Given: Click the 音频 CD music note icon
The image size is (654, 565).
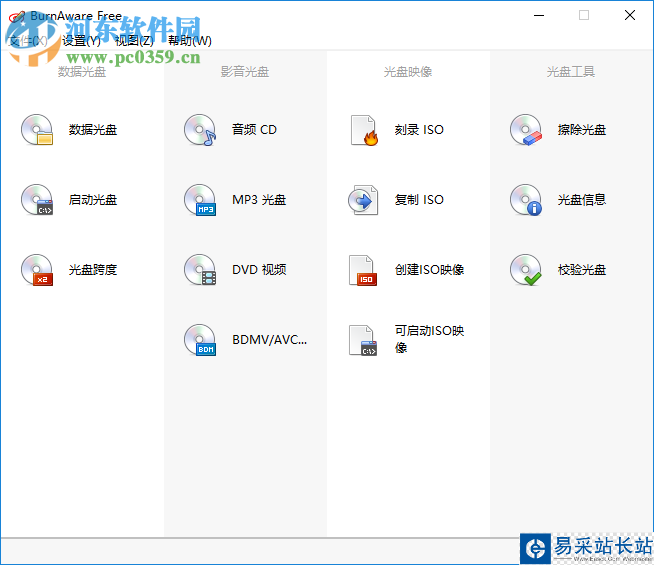Looking at the screenshot, I should (200, 130).
